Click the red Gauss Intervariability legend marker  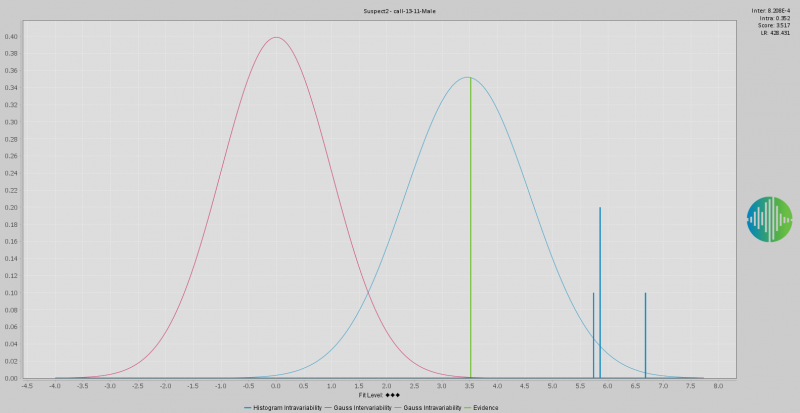(328, 408)
